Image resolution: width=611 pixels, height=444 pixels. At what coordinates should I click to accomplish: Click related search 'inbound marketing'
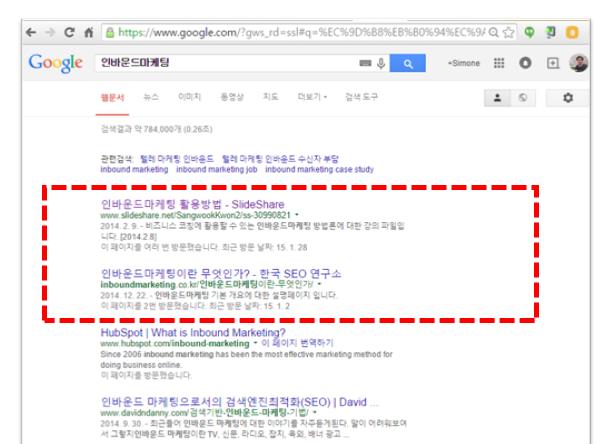coord(134,170)
